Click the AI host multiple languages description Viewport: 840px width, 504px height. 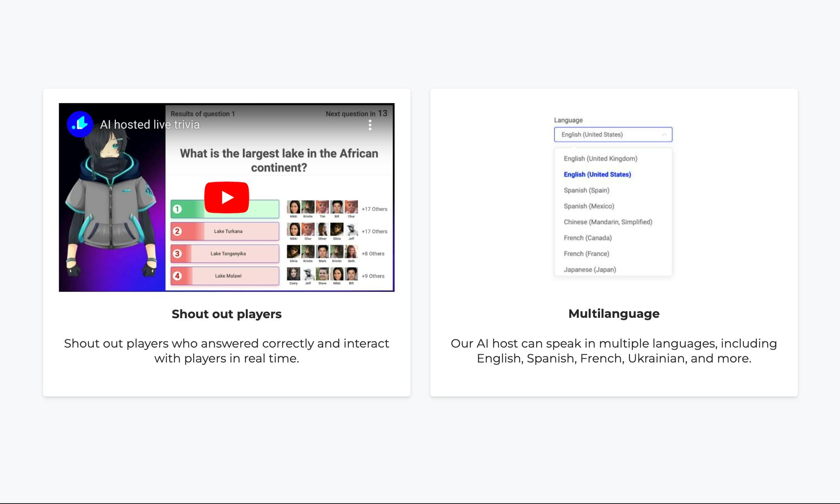click(614, 351)
